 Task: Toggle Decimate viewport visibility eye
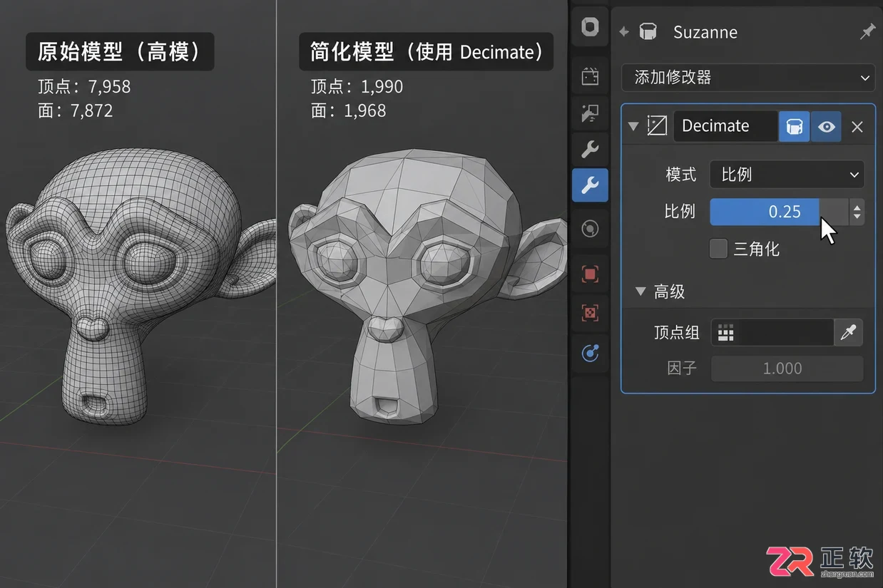tap(826, 126)
